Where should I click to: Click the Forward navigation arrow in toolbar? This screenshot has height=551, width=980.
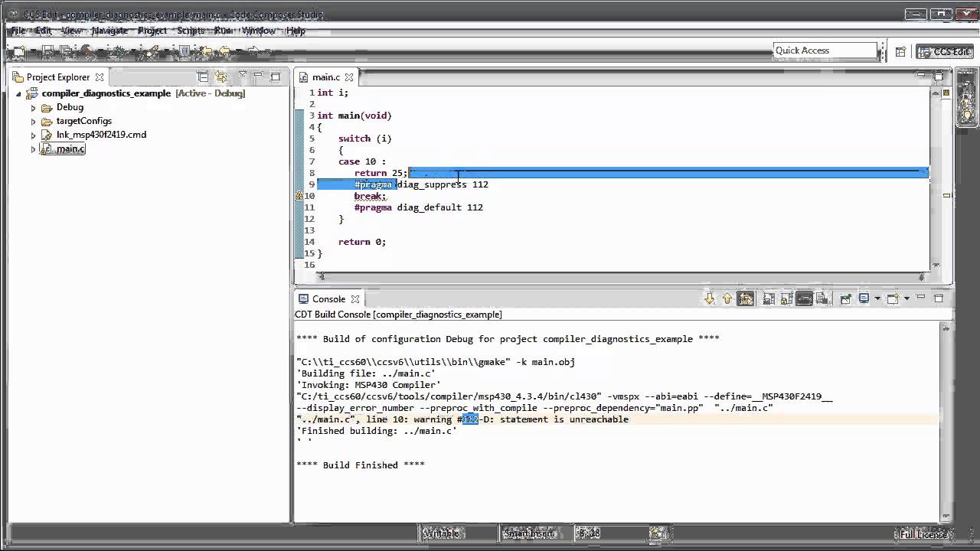coord(253,51)
